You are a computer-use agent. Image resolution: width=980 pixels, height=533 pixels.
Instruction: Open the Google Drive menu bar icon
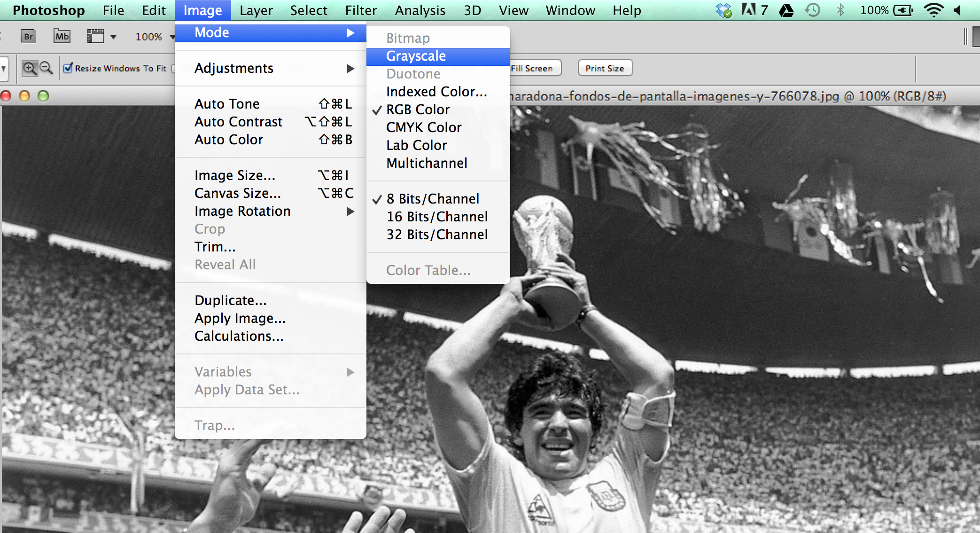pos(786,10)
